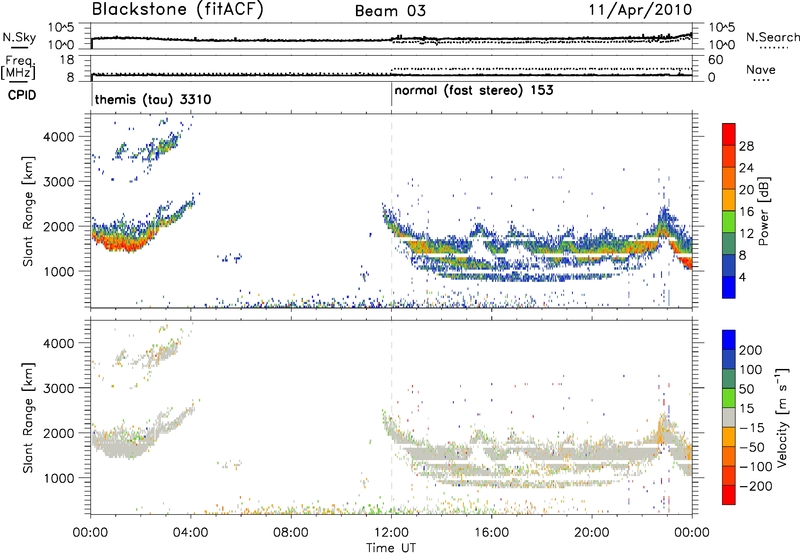Click the "12:00" time tick label
Viewport: 800px width, 554px height.
(391, 533)
